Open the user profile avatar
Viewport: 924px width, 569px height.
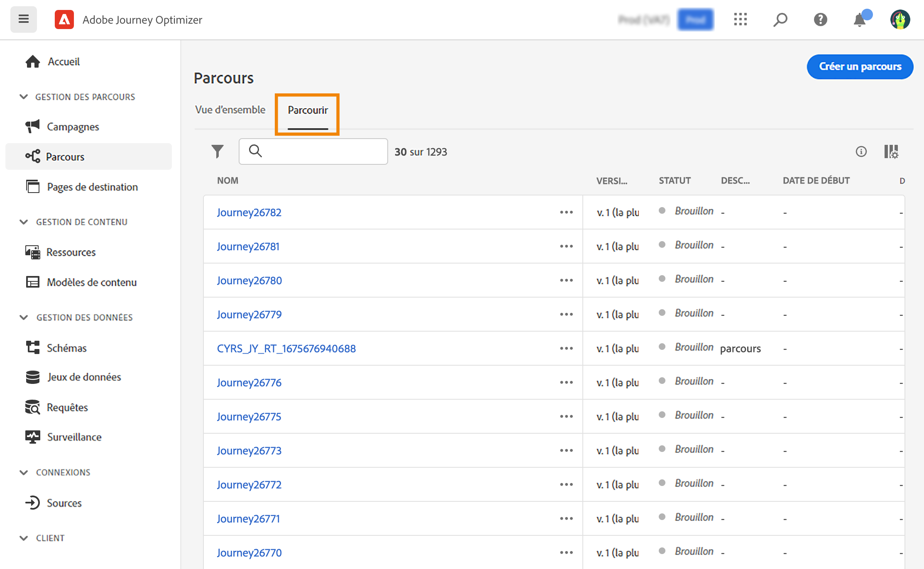tap(900, 20)
